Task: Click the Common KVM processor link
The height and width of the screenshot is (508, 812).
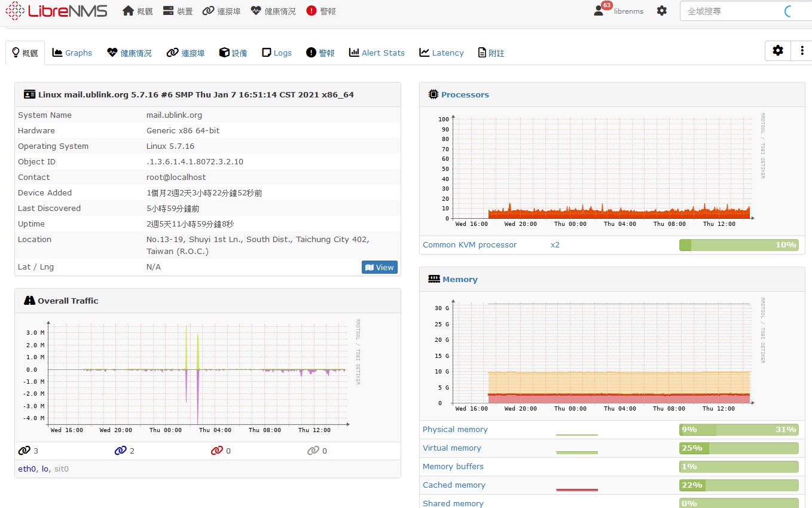Action: pos(469,244)
